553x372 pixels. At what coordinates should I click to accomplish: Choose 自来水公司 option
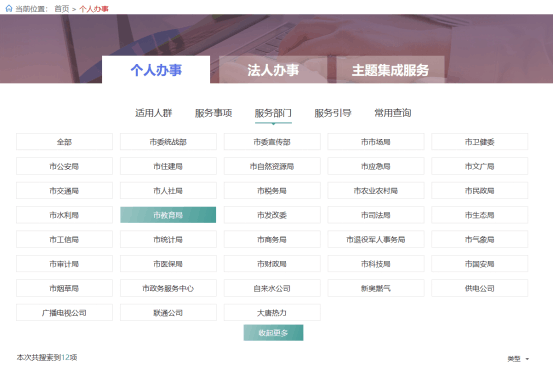pos(272,288)
